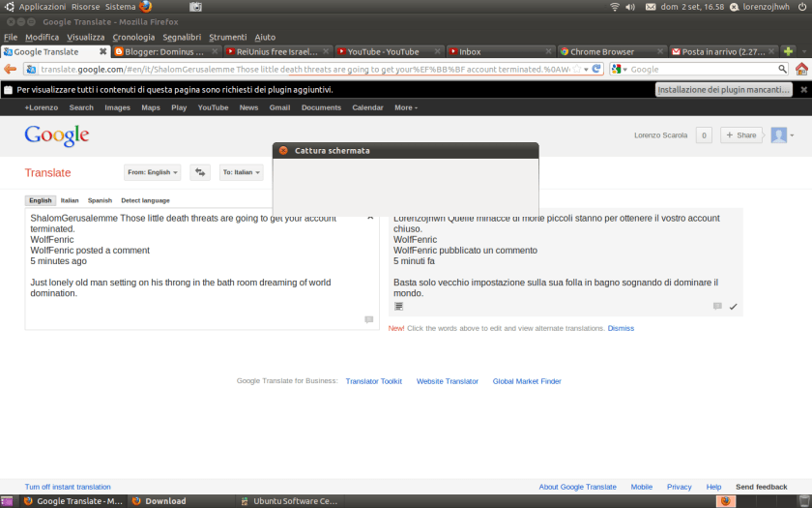Select Italian source language option
This screenshot has height=508, width=812.
pyautogui.click(x=70, y=200)
